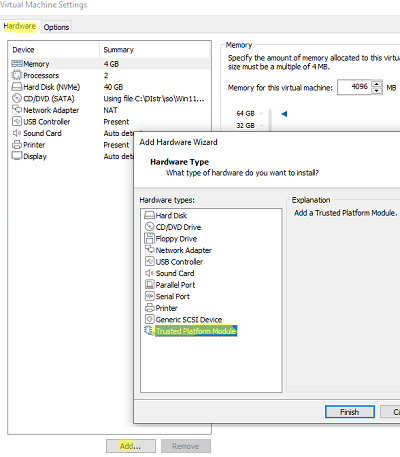
Task: Select USB Controller label in device list
Action: click(x=47, y=122)
